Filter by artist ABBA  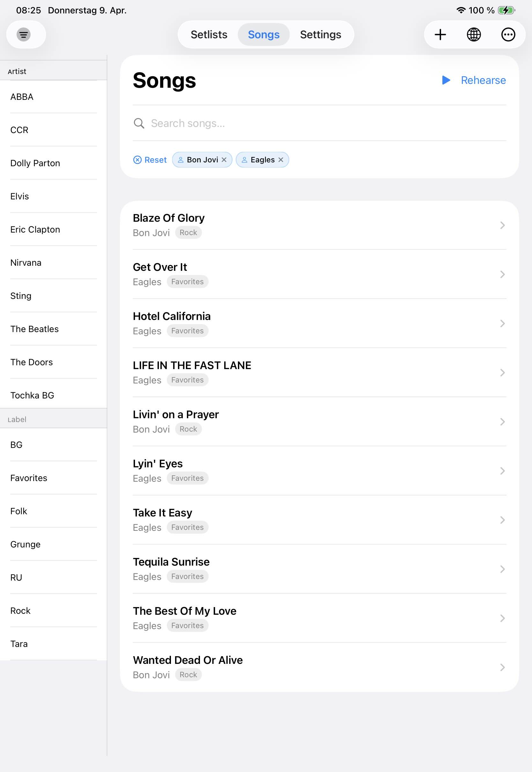53,97
